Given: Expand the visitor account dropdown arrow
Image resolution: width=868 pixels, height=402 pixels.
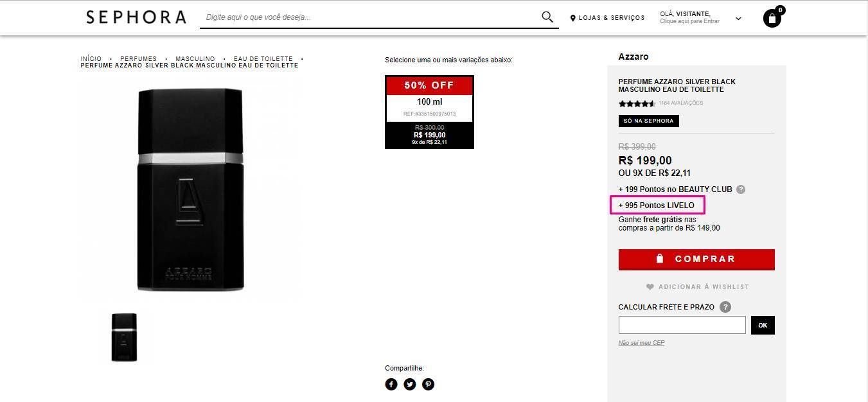Looking at the screenshot, I should 738,19.
